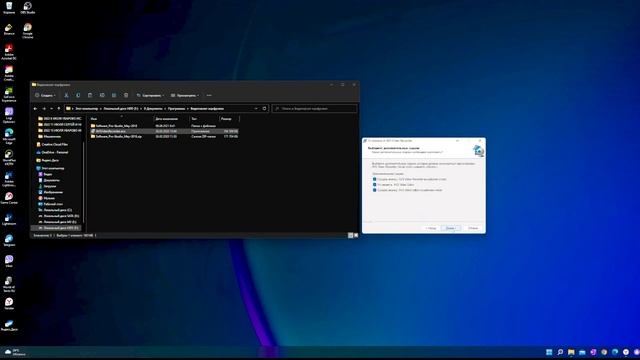Viewport: 640px width, 360px height.
Task: Open the New (Создать) dropdown in Explorer
Action: coord(45,95)
